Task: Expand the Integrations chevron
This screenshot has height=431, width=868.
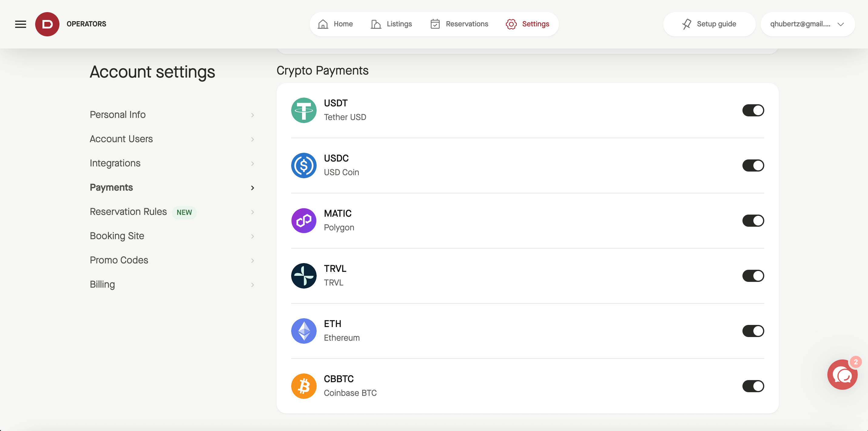Action: tap(252, 164)
